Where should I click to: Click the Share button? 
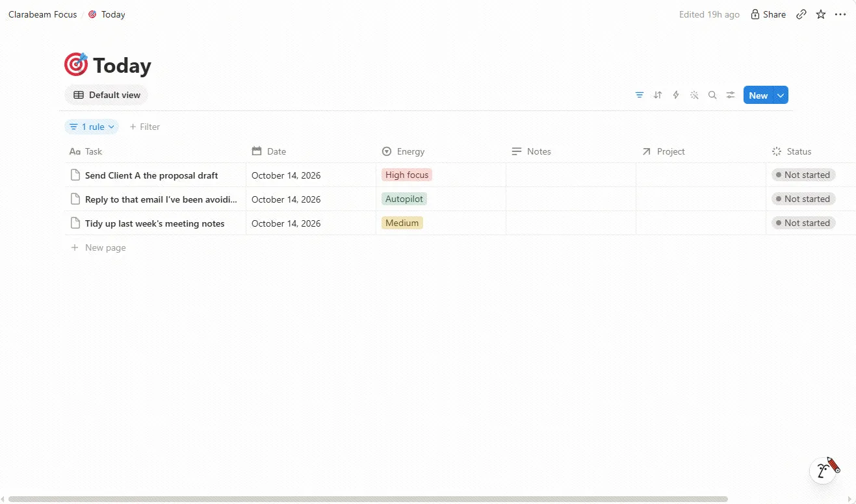[768, 14]
